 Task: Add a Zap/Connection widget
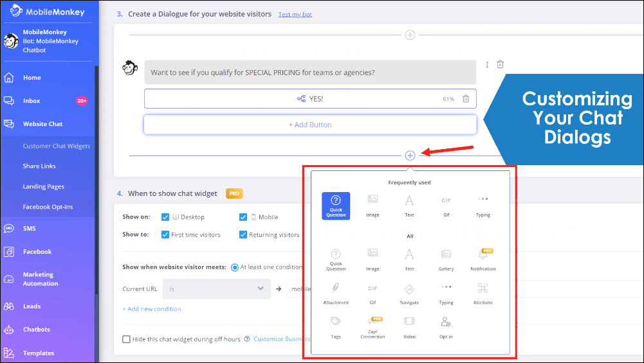click(x=373, y=327)
